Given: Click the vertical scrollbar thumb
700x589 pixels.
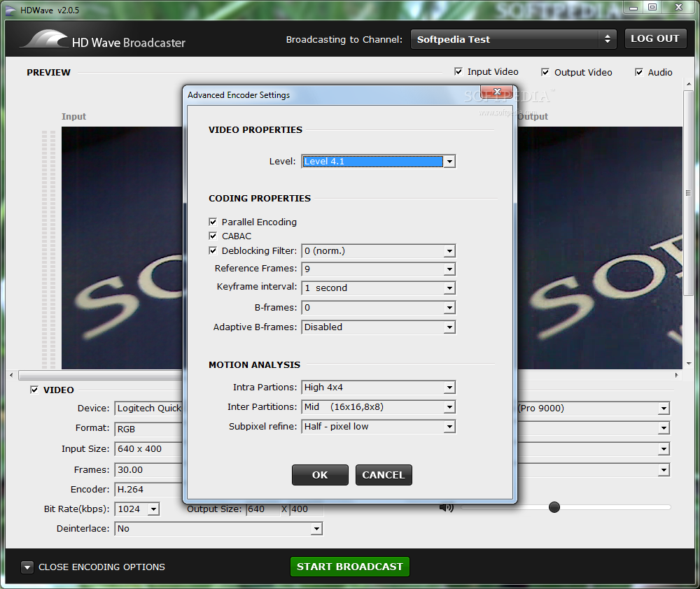Looking at the screenshot, I should tap(688, 193).
